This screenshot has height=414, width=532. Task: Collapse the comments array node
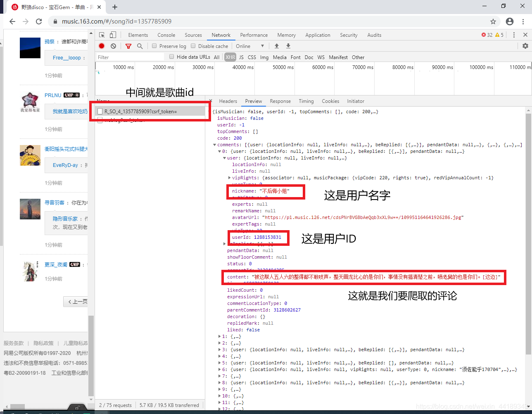(214, 145)
